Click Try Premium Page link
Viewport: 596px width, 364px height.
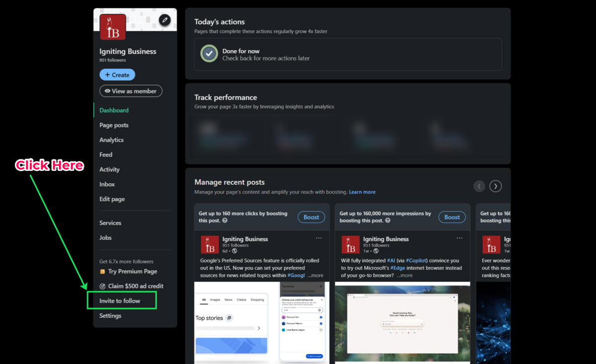point(128,272)
